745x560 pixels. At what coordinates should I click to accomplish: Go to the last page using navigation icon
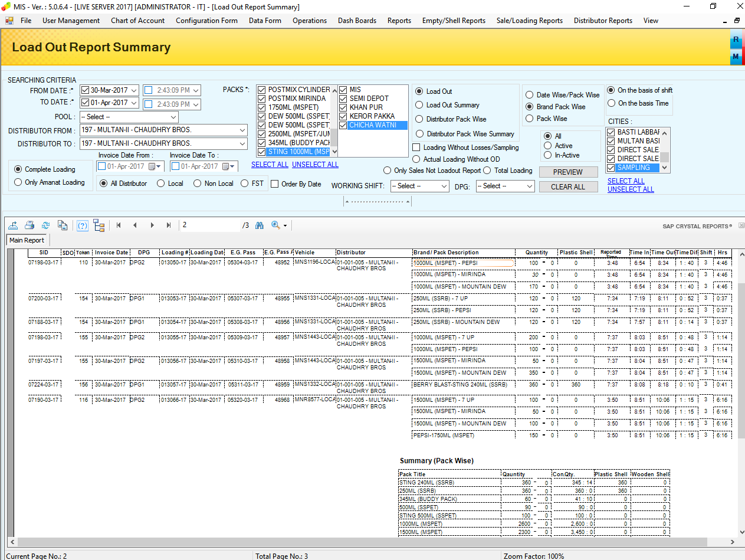[x=168, y=225]
